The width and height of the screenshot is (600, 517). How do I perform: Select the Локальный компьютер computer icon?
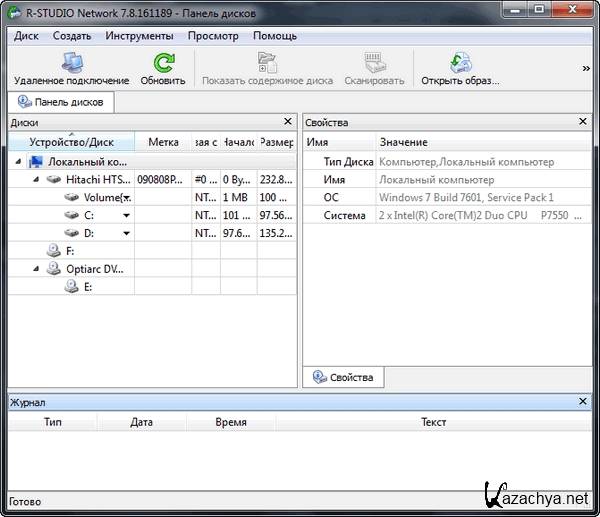36,161
